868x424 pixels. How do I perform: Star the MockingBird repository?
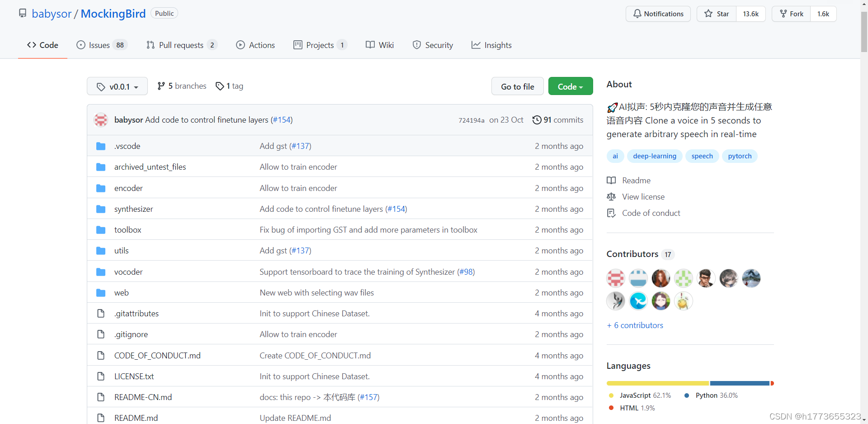click(717, 14)
